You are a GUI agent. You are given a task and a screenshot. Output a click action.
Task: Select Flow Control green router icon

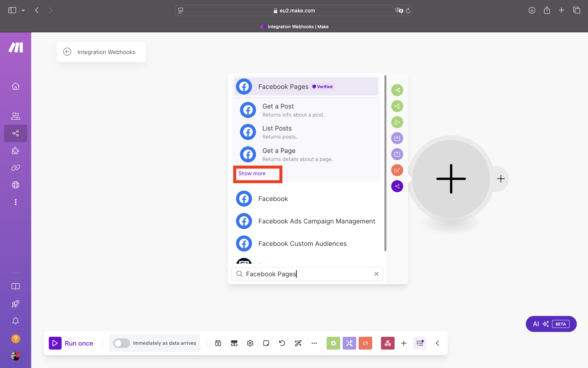(x=397, y=90)
